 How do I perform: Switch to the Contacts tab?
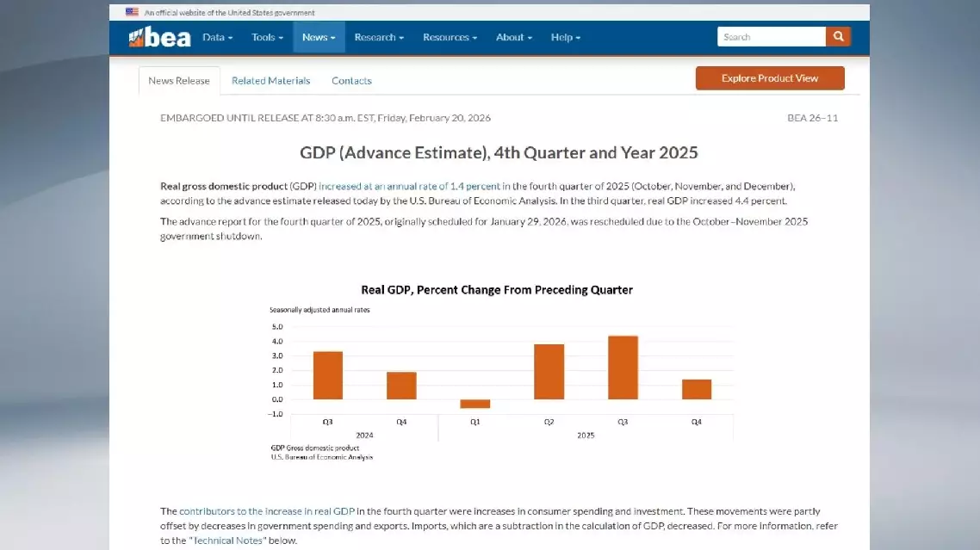click(x=351, y=81)
